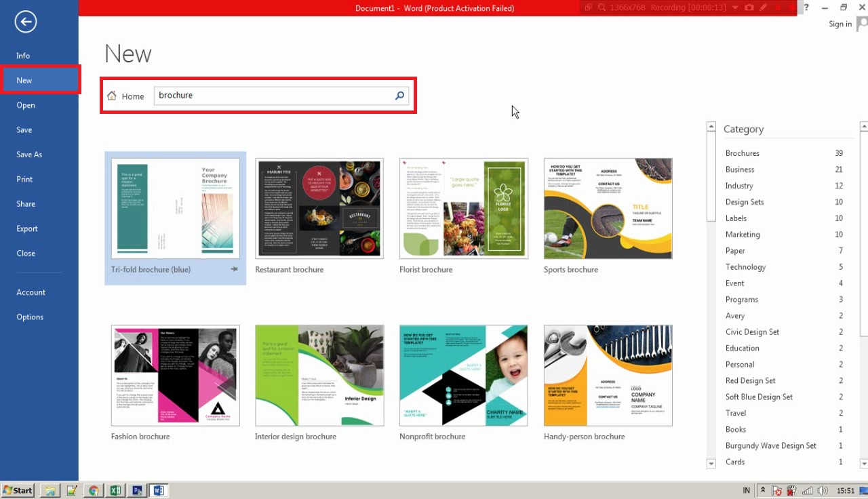Click the Sign in link
The height and width of the screenshot is (499, 868).
point(840,24)
